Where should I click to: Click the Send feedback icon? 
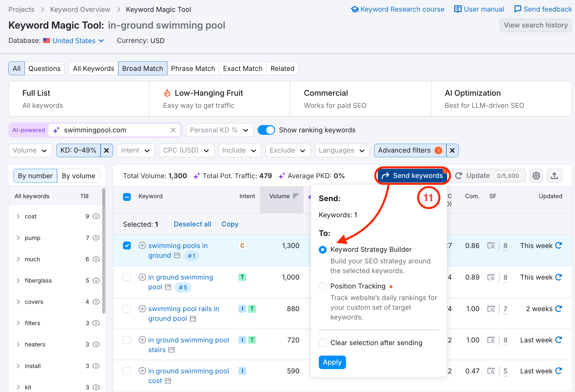pos(518,9)
